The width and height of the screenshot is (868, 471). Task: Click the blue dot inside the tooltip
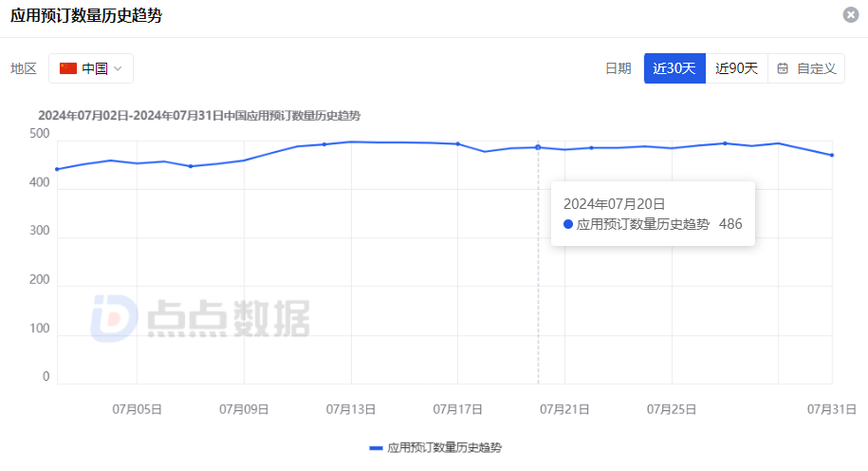[568, 224]
